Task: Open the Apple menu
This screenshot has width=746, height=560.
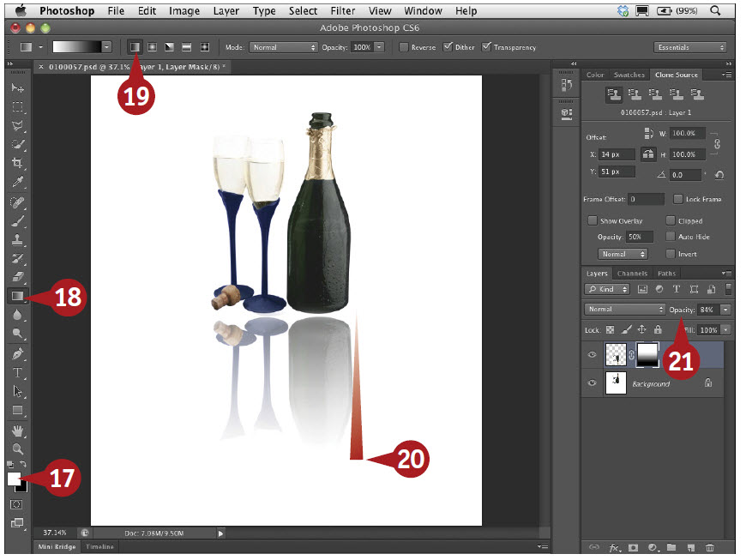Action: [20, 10]
